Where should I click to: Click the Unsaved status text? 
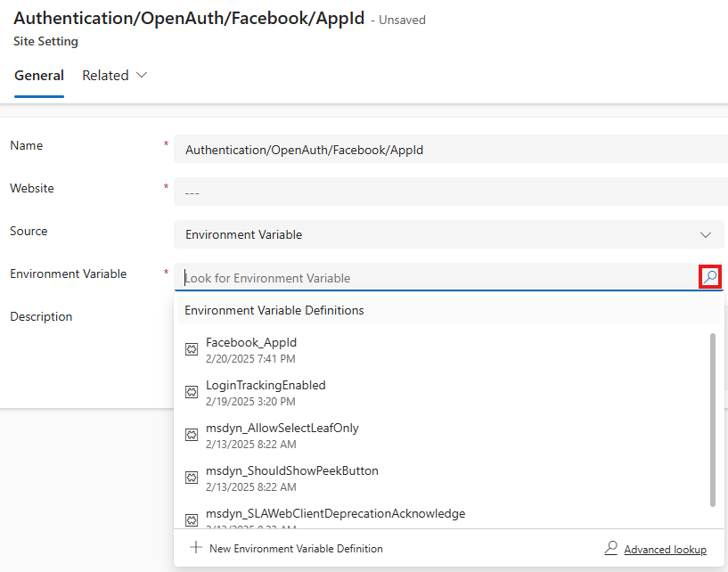(x=402, y=20)
